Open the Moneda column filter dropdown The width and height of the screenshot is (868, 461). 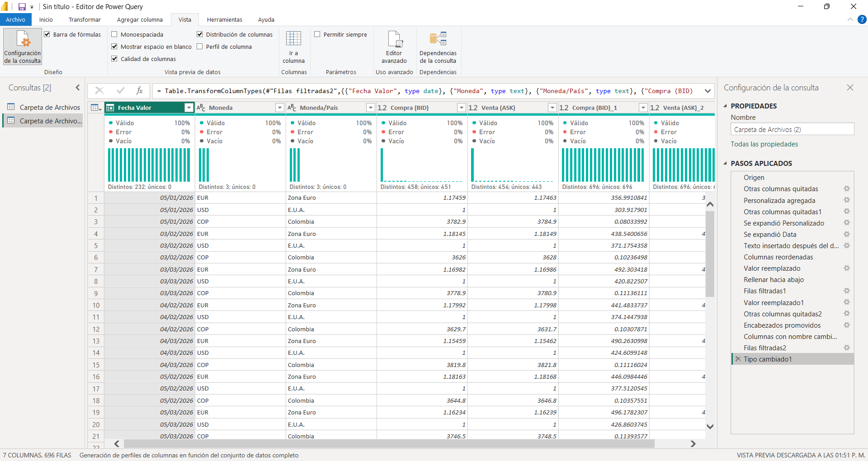point(279,108)
